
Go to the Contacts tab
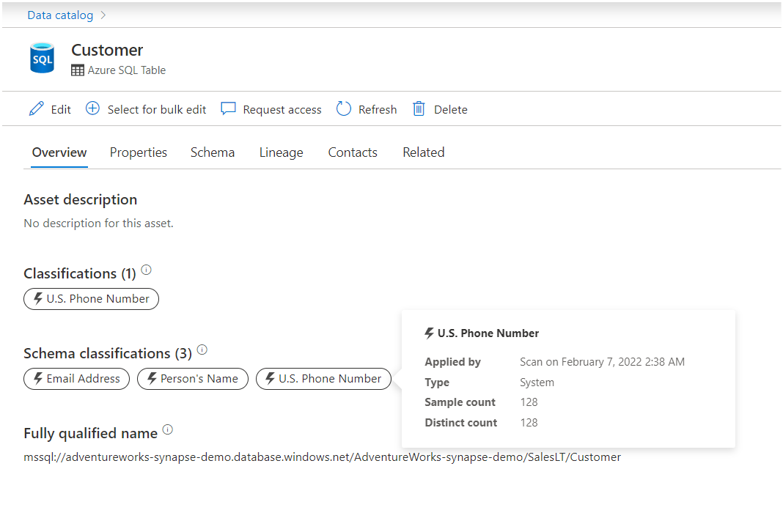pos(353,152)
